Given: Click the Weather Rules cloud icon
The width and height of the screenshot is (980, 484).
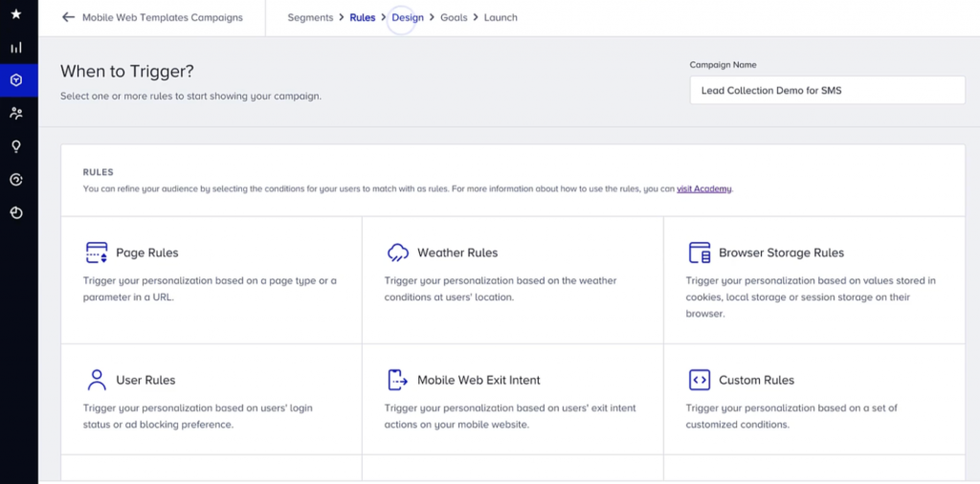Looking at the screenshot, I should pos(398,253).
